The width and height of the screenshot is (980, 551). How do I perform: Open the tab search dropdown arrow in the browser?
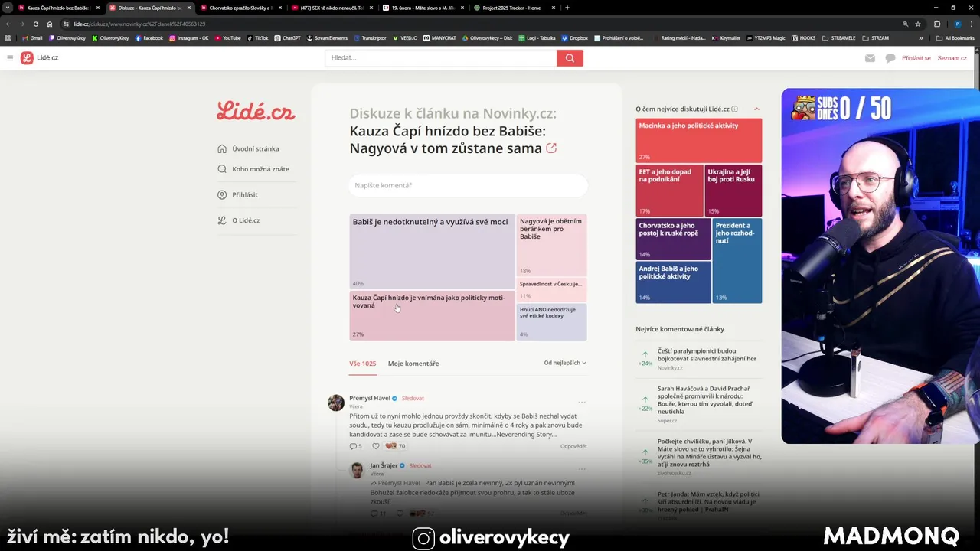pos(7,8)
